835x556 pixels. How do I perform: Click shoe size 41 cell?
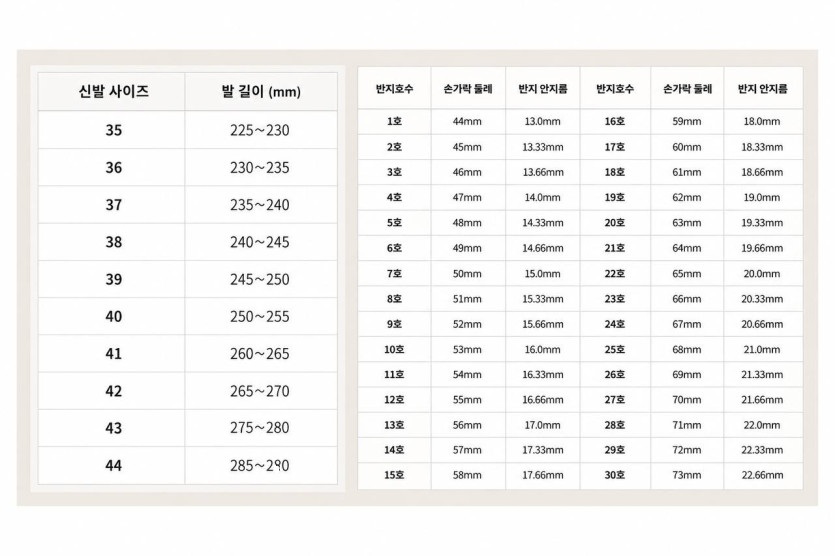pyautogui.click(x=111, y=354)
